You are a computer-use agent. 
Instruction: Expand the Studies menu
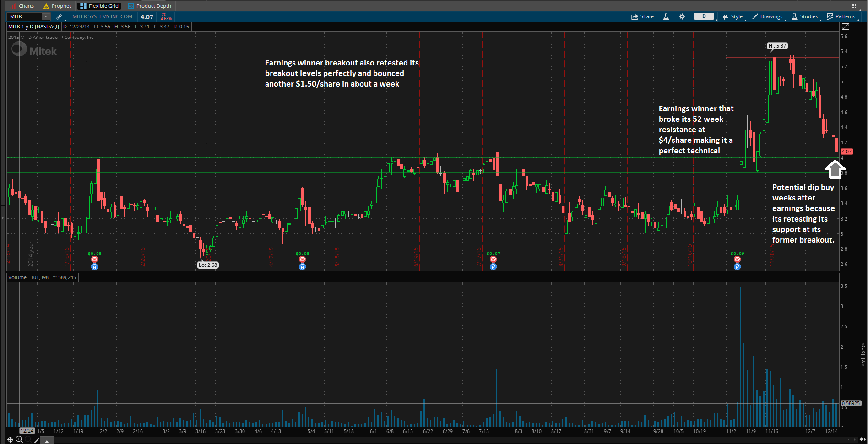pyautogui.click(x=805, y=16)
